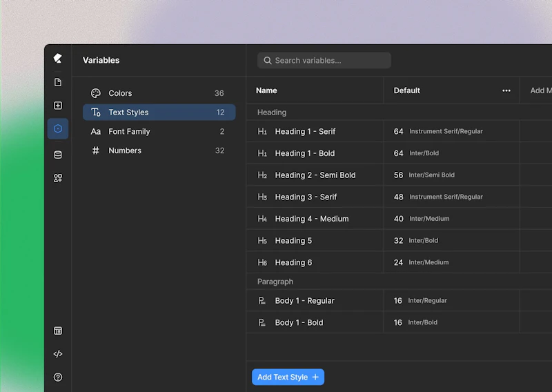Screen dimensions: 552x392
Task: Select the Heading 3 - Serif name
Action: pos(306,197)
